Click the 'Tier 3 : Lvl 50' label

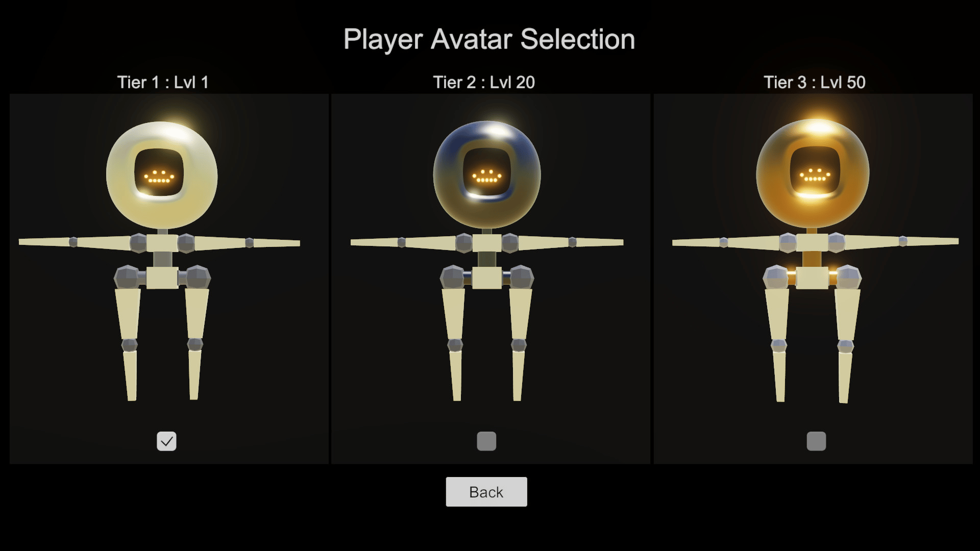coord(815,82)
